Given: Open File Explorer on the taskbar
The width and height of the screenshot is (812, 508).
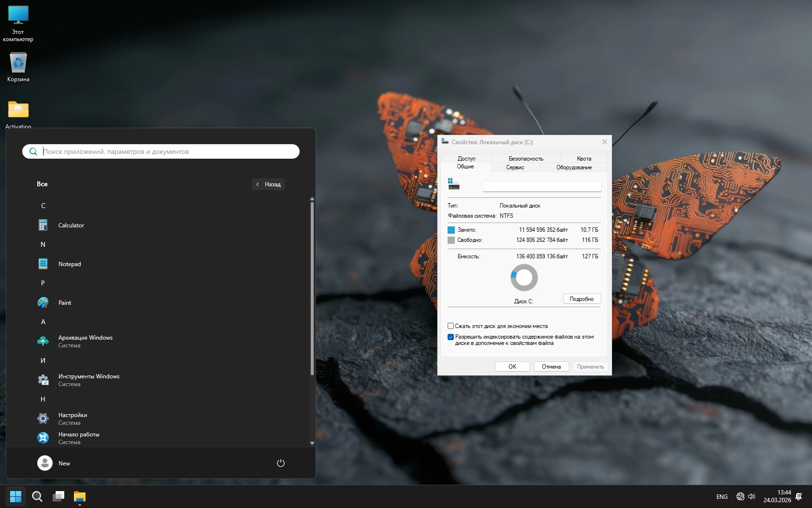Looking at the screenshot, I should click(x=80, y=496).
